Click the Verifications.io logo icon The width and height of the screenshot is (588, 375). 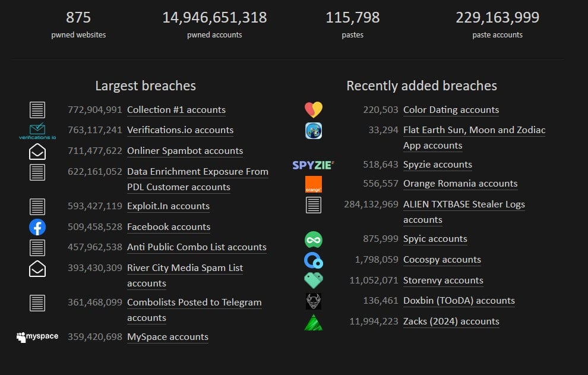(x=37, y=131)
